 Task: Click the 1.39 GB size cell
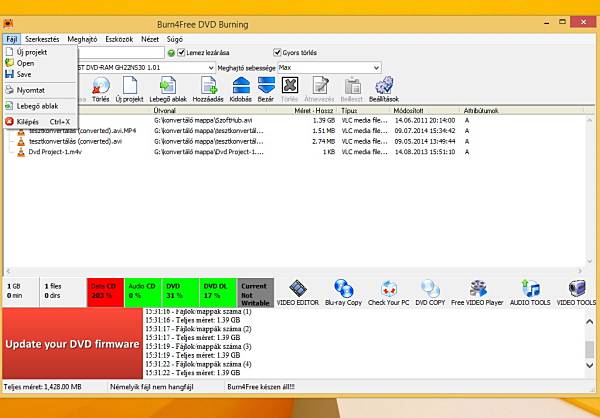point(325,120)
